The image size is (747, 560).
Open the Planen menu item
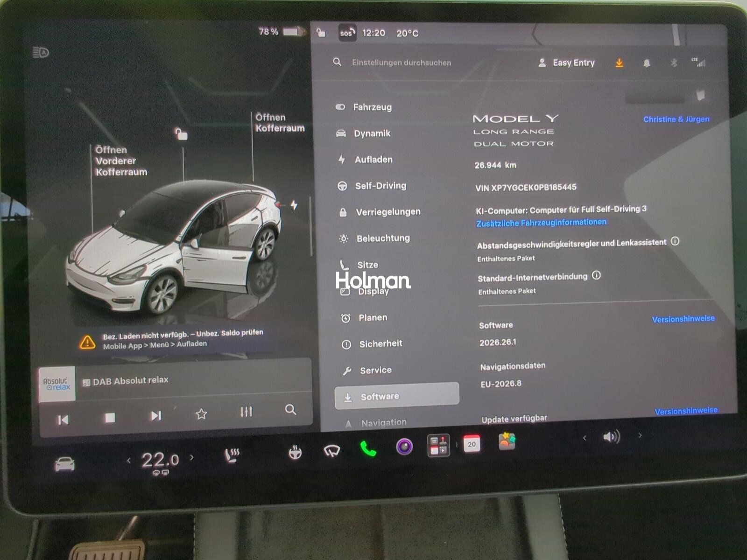364,318
